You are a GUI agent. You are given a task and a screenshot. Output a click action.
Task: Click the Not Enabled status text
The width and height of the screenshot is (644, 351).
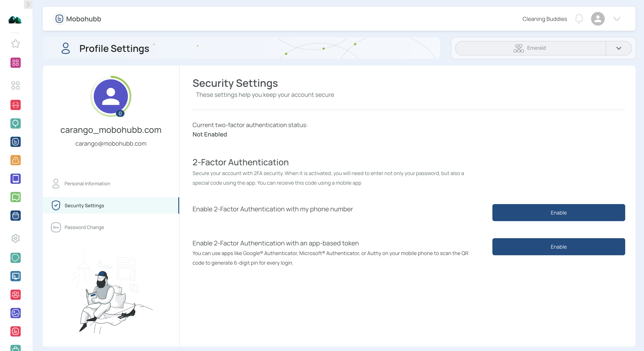coord(209,134)
